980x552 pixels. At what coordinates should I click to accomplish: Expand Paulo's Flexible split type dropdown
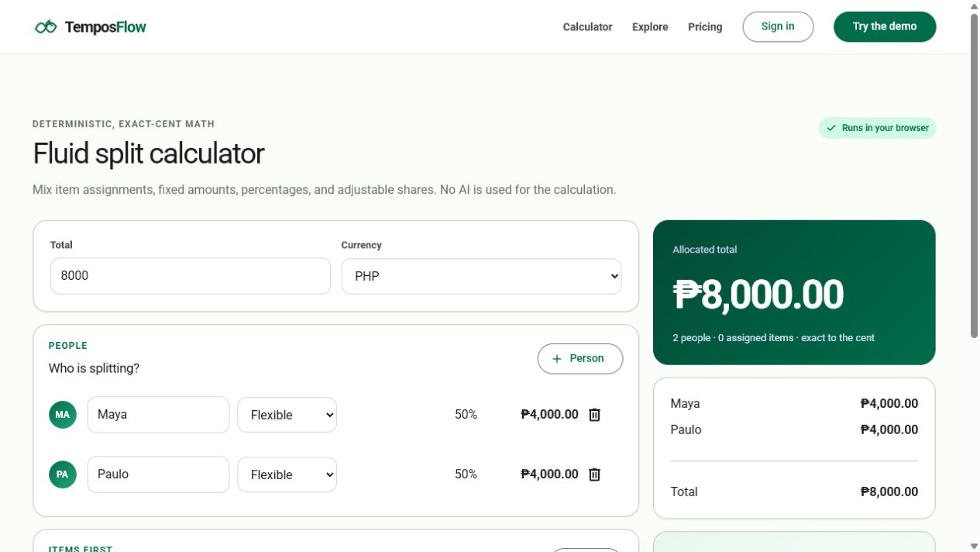pos(287,474)
